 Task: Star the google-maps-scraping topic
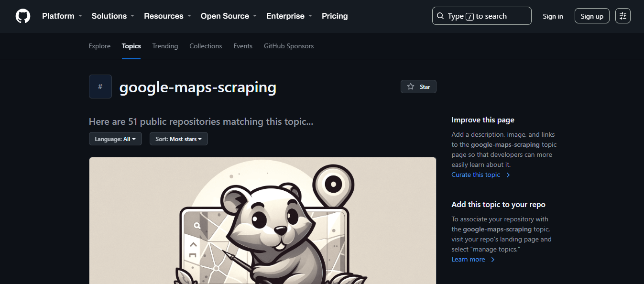pos(418,87)
